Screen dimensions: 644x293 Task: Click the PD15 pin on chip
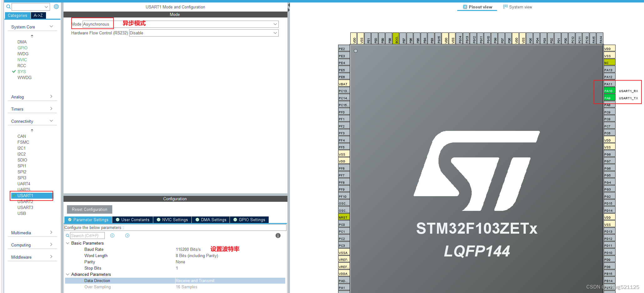[610, 203]
